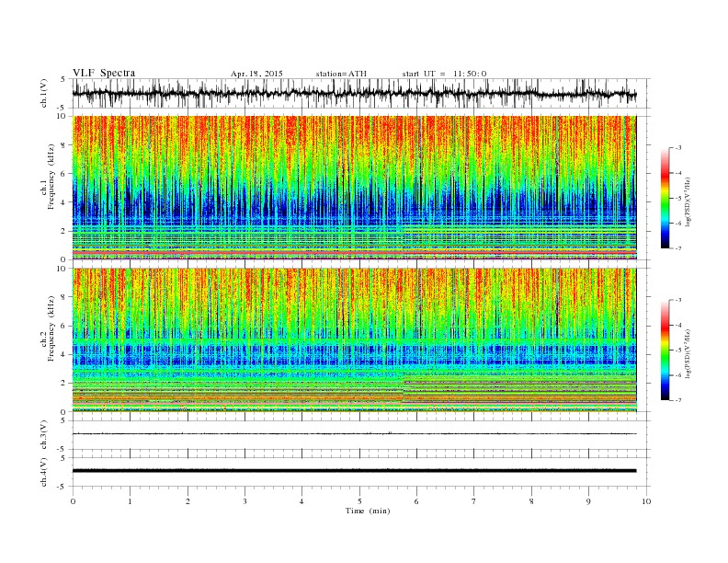Click time axis tick label "10"
728x563 pixels.
pyautogui.click(x=646, y=501)
